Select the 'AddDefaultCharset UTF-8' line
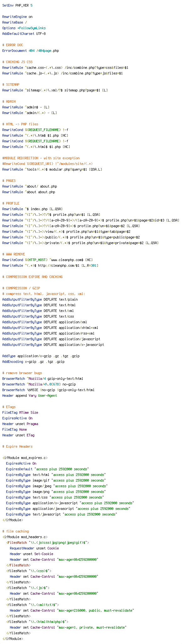Screen dimensions: 182x644 pyautogui.click(x=24, y=34)
